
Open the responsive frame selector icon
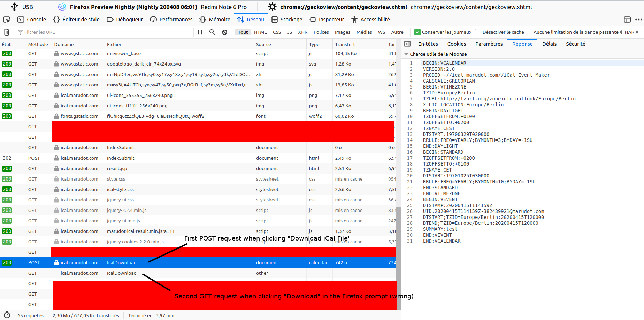click(x=627, y=20)
